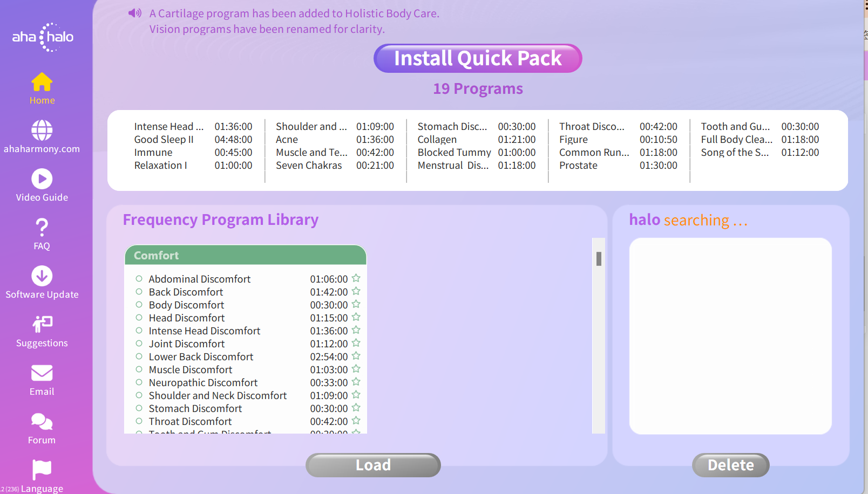Image resolution: width=868 pixels, height=494 pixels.
Task: Click Song of the S... quick pack entry
Action: 735,153
